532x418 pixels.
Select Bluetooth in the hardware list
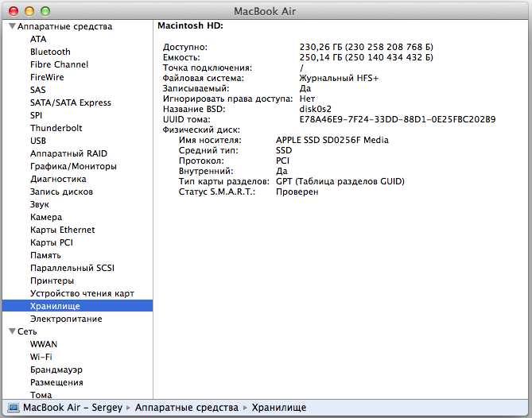point(50,52)
